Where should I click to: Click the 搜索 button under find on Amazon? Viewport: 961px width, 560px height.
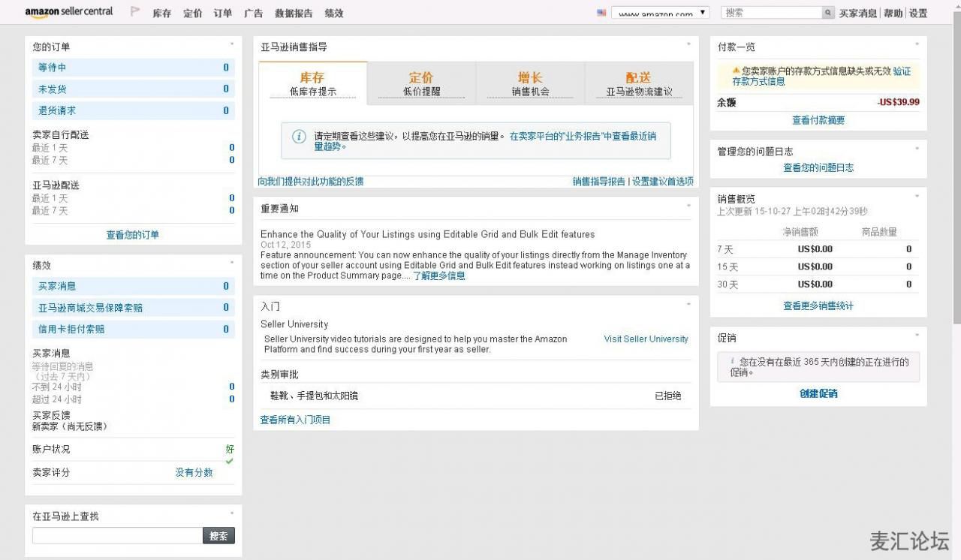[218, 536]
